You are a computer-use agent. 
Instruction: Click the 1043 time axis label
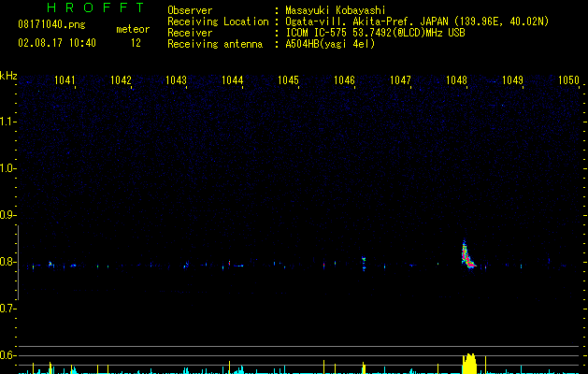coord(177,80)
